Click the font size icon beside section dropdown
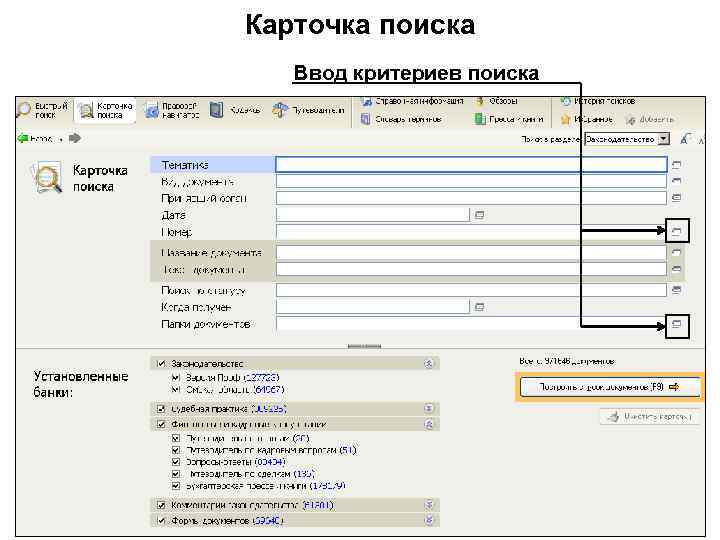Viewport: 720px width, 540px height. point(685,139)
